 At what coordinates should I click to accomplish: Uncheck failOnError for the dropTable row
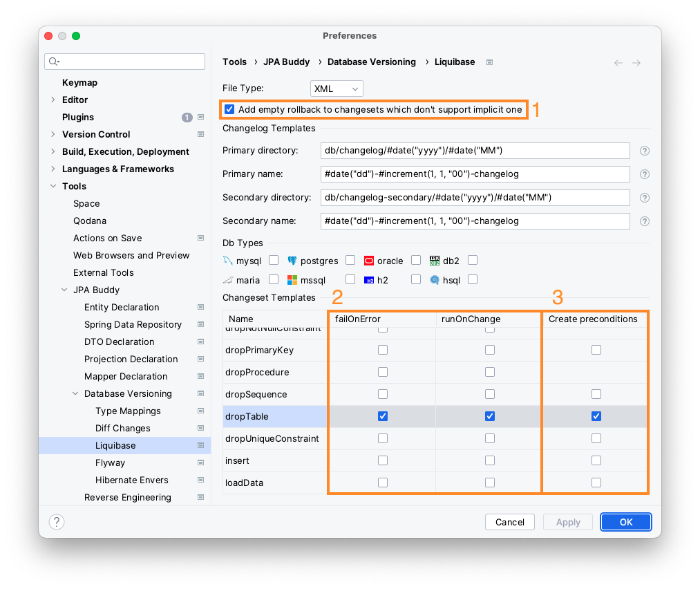click(x=383, y=416)
